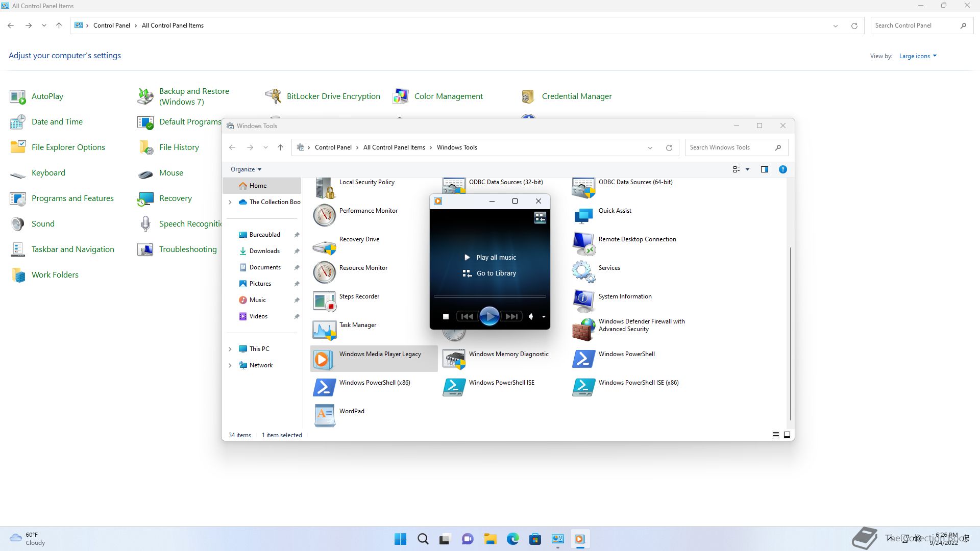Click Play all music

click(491, 258)
